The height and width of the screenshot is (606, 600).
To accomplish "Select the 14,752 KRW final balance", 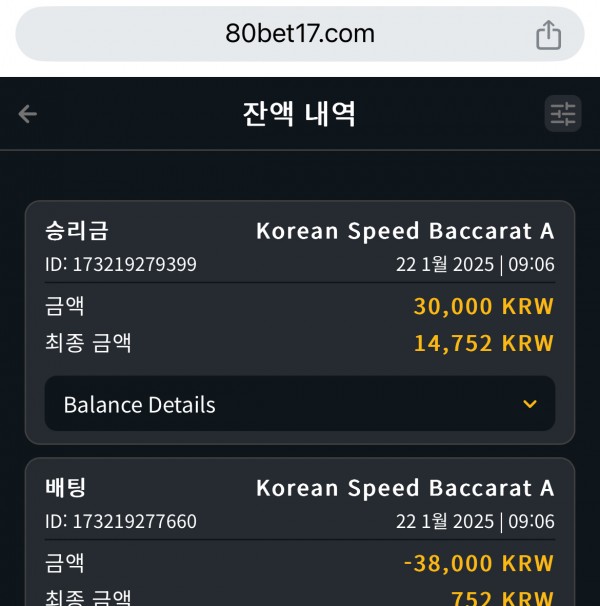I will coord(484,343).
